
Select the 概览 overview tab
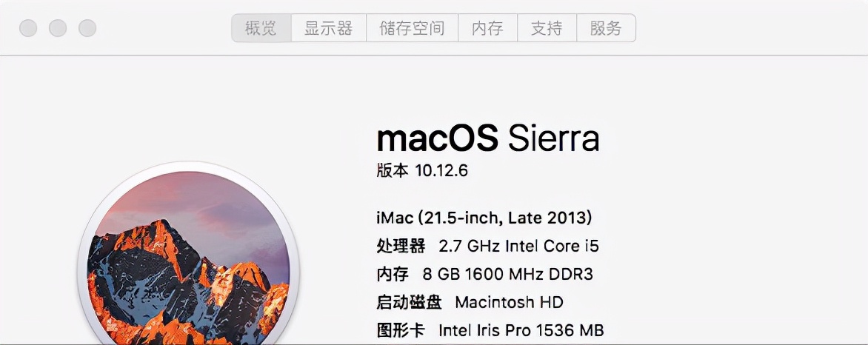click(x=261, y=29)
